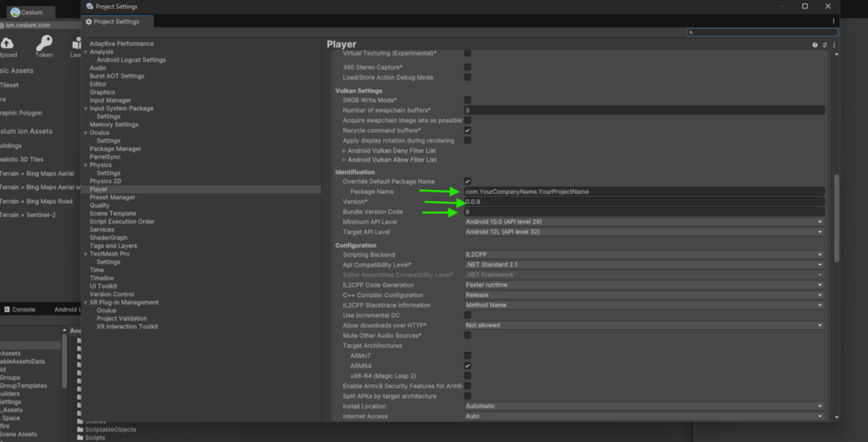This screenshot has height=442, width=868.
Task: Select Quality in the settings list
Action: click(x=99, y=205)
